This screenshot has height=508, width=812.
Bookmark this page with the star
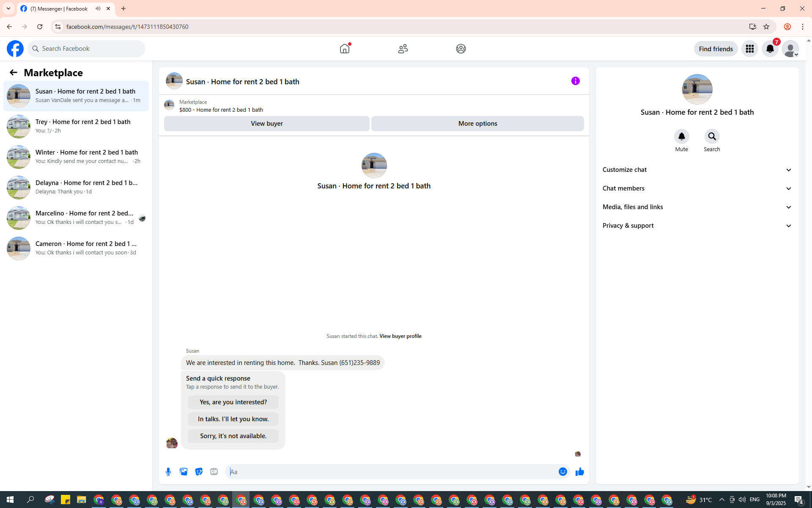click(x=766, y=27)
